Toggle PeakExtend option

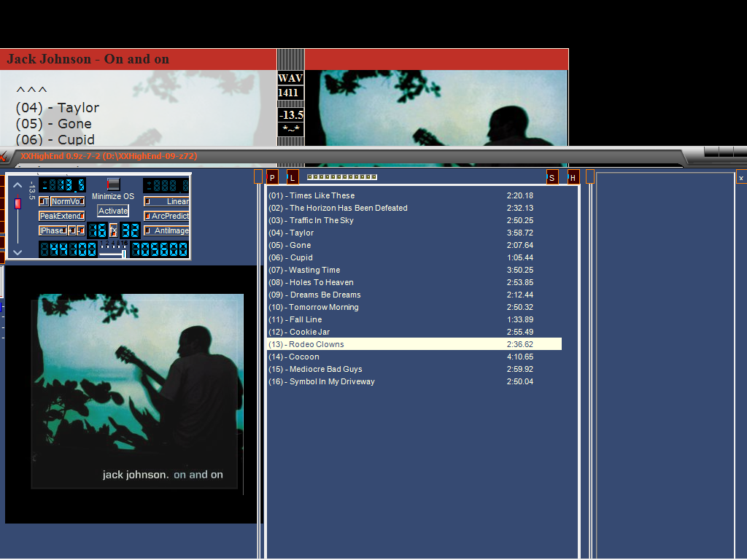coord(61,216)
